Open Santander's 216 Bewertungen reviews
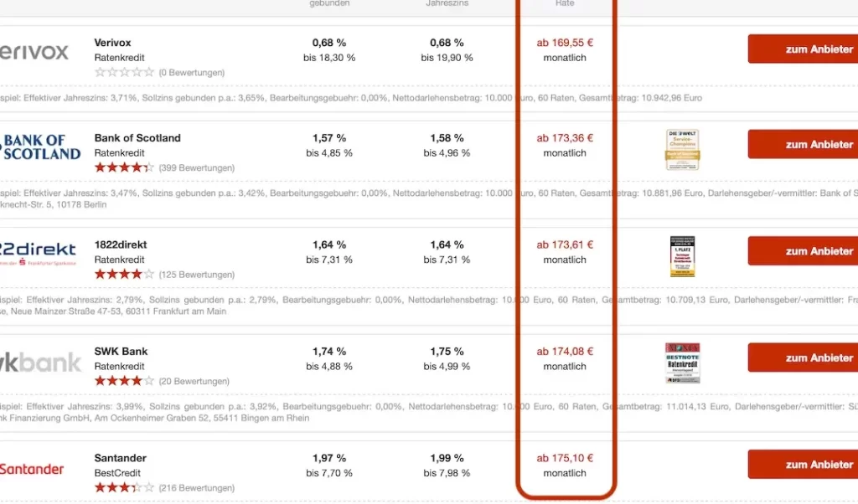The image size is (858, 504). click(x=196, y=488)
